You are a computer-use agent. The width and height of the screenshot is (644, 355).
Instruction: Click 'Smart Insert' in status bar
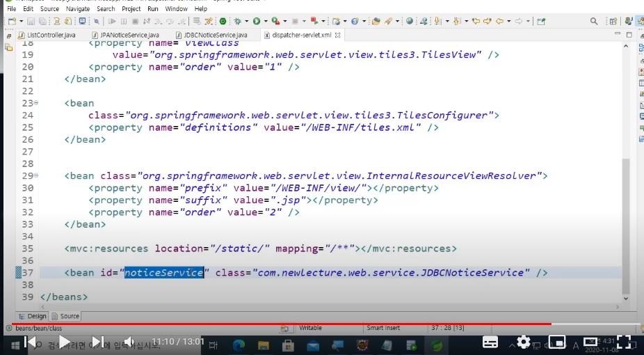(x=383, y=328)
